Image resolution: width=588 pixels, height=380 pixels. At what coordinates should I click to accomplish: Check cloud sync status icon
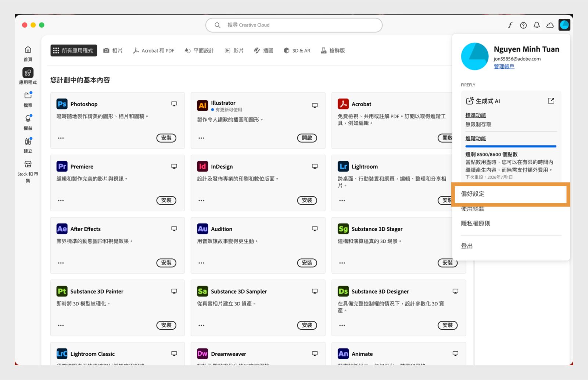(x=550, y=25)
